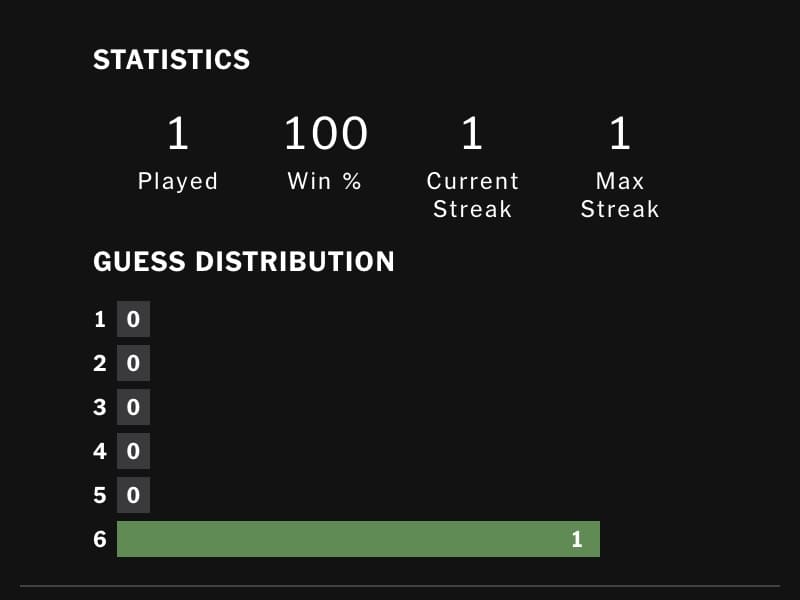Click the Current Streak number

[x=472, y=133]
